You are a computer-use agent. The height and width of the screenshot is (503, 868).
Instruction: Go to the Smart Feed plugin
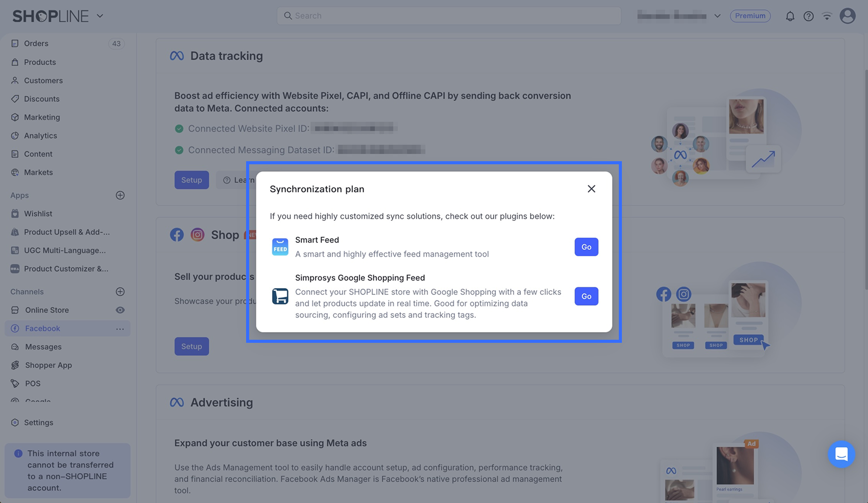[x=586, y=247]
